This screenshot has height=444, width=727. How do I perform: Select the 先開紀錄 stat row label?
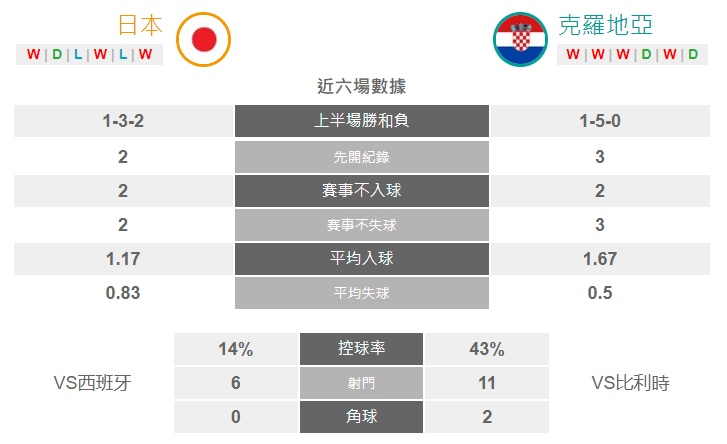coord(362,157)
